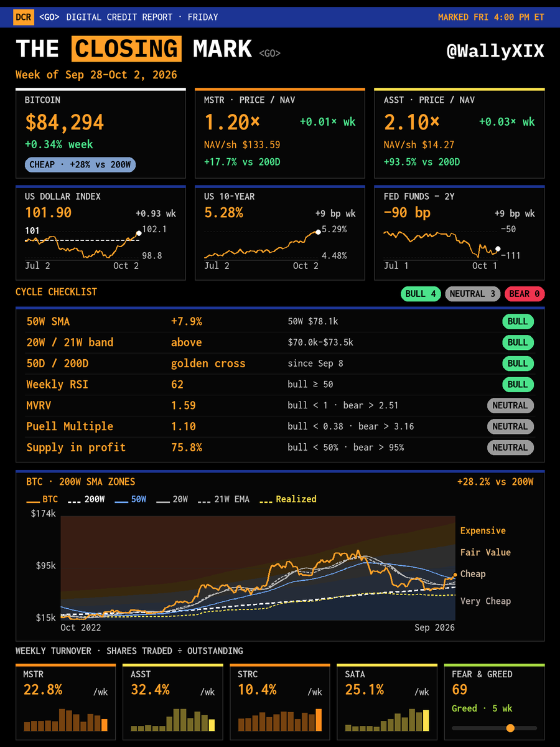560x747 pixels.
Task: Click the NEUTRAL tag on MVRV row
Action: (x=510, y=405)
